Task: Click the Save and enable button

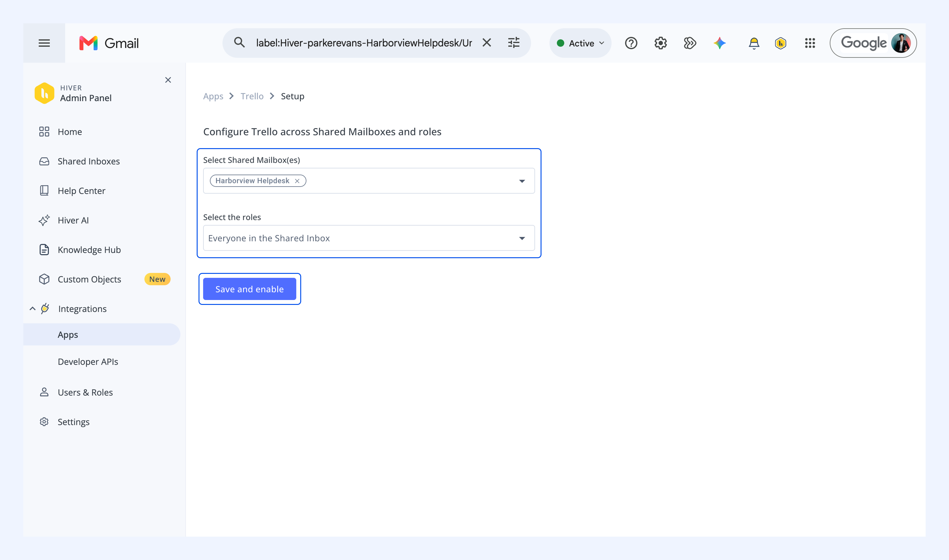Action: pos(250,289)
